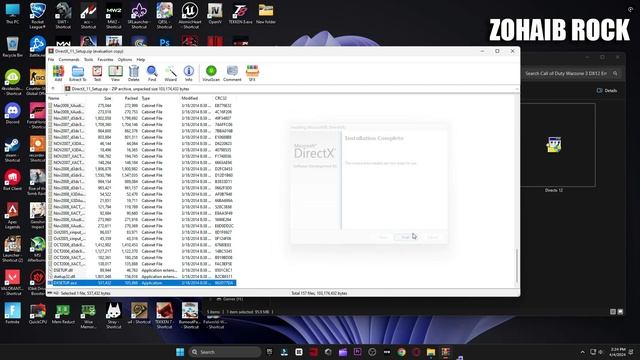Image resolution: width=640 pixels, height=360 pixels.
Task: Open the Help menu
Action: coord(141,60)
